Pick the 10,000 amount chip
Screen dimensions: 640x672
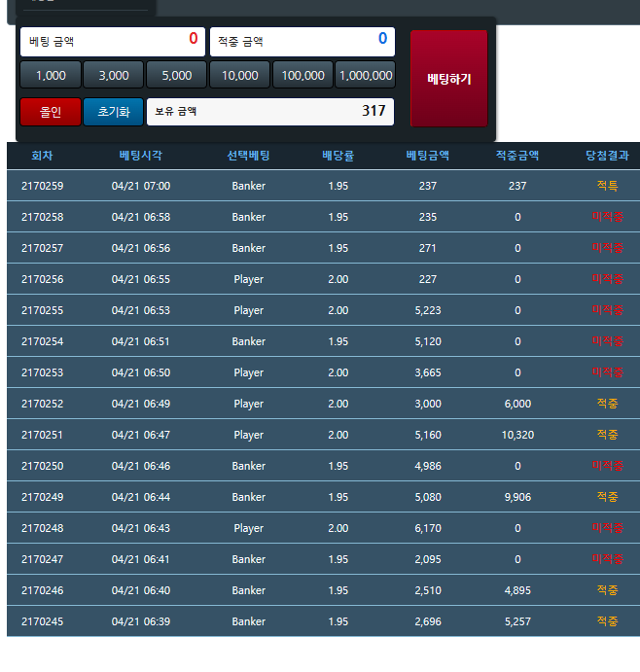240,75
